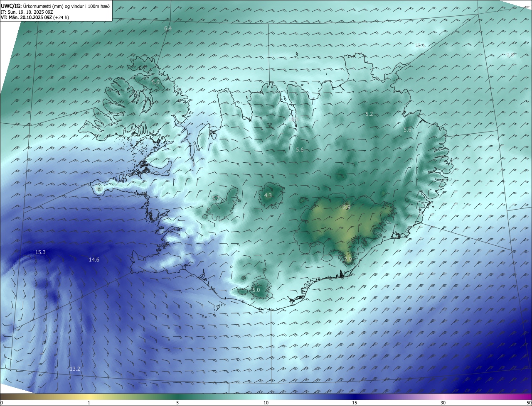Select the valid time "VT: Mán. 20.10.2025 09Z (+24 h)"
Viewport: 532px width, 406px height.
click(35, 17)
